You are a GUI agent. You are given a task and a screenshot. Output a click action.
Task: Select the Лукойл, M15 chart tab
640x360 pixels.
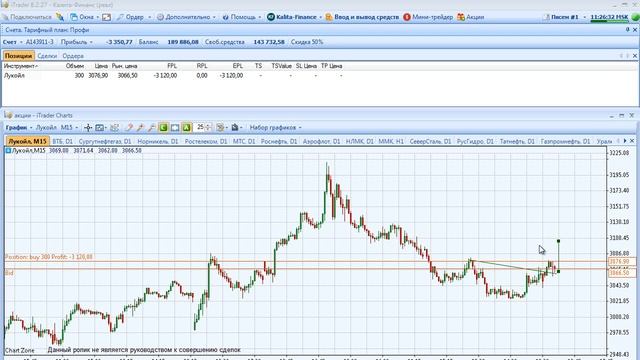coord(27,141)
